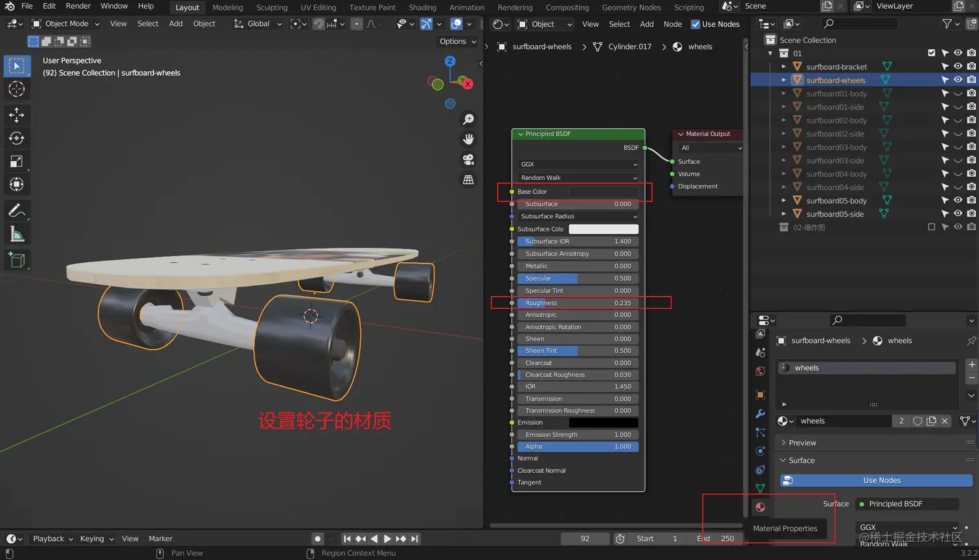This screenshot has width=979, height=560.
Task: Expand the Preview panel
Action: click(802, 443)
